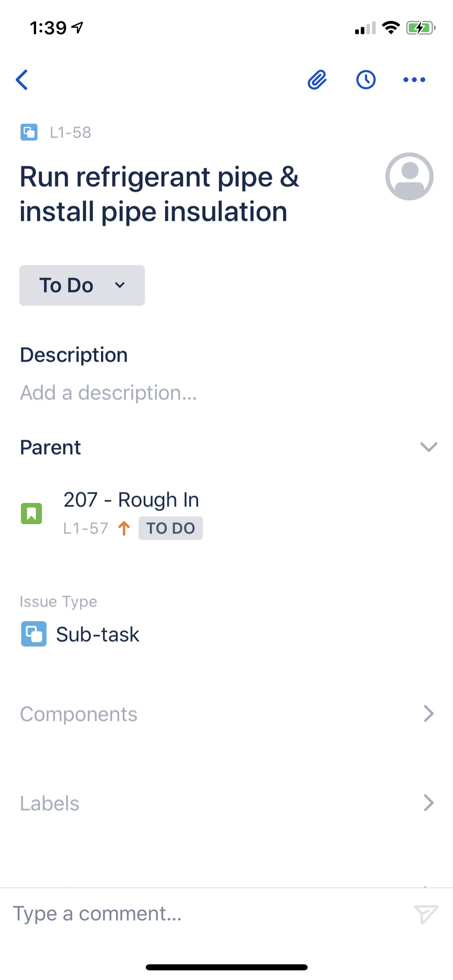Tap the unassigned assignee avatar
The image size is (453, 980).
(x=409, y=176)
